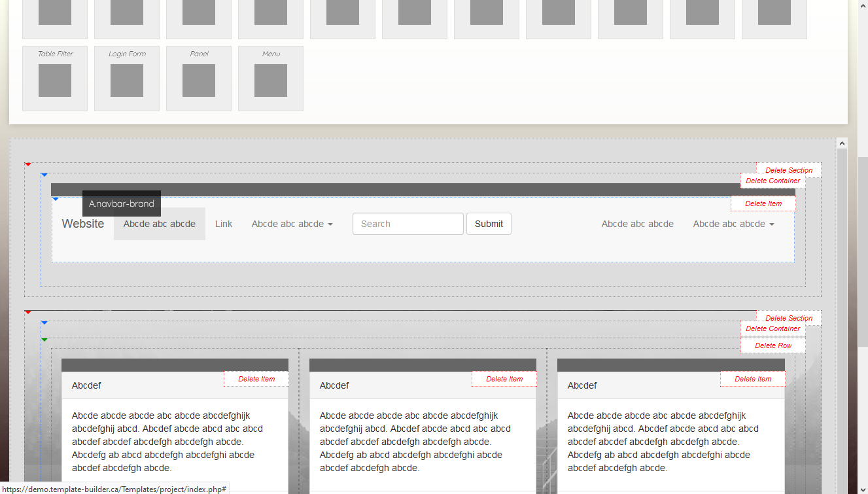The image size is (868, 494).
Task: Click Delete Row in the panels section
Action: pos(773,345)
